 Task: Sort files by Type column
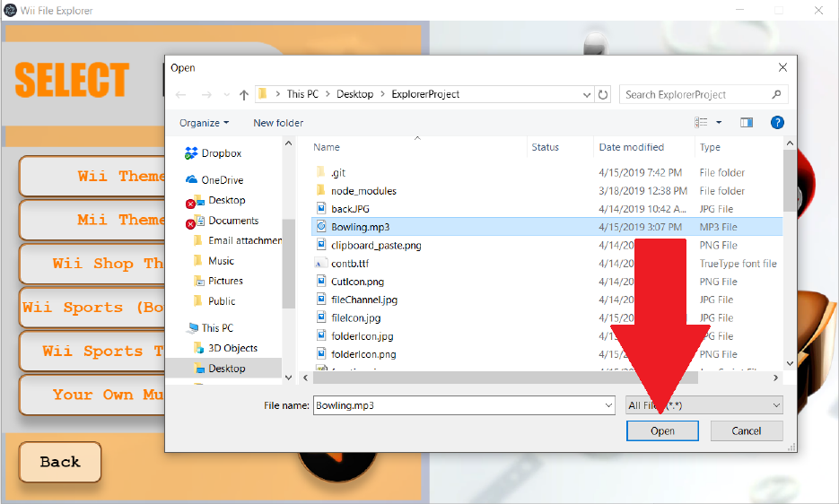tap(710, 147)
